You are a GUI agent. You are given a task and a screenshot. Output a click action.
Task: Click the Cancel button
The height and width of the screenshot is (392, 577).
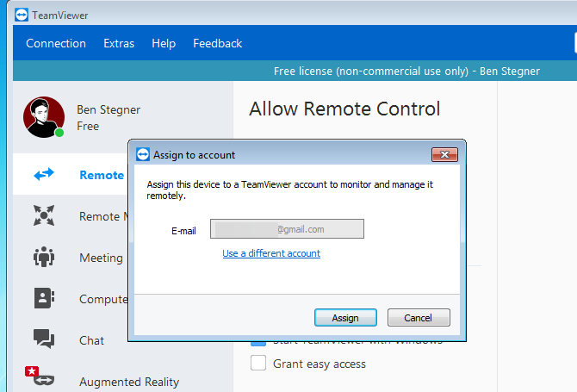click(x=419, y=318)
